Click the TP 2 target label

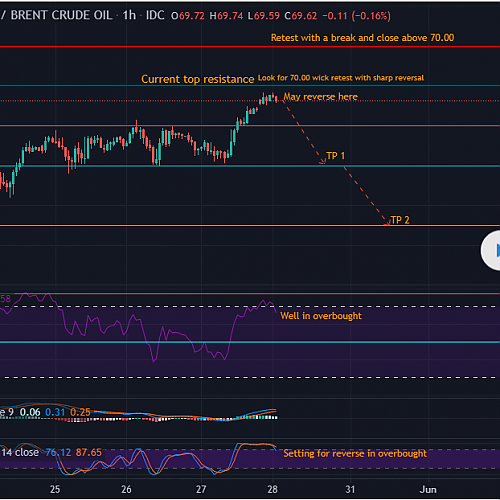click(x=400, y=220)
